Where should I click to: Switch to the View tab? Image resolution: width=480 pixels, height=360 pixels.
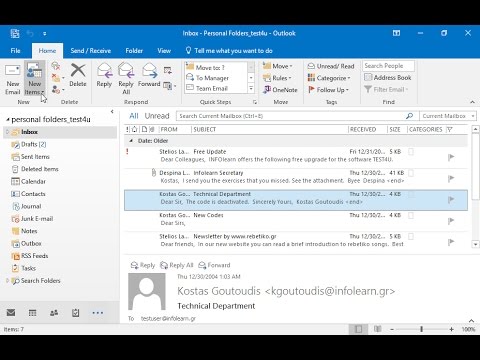[164, 51]
